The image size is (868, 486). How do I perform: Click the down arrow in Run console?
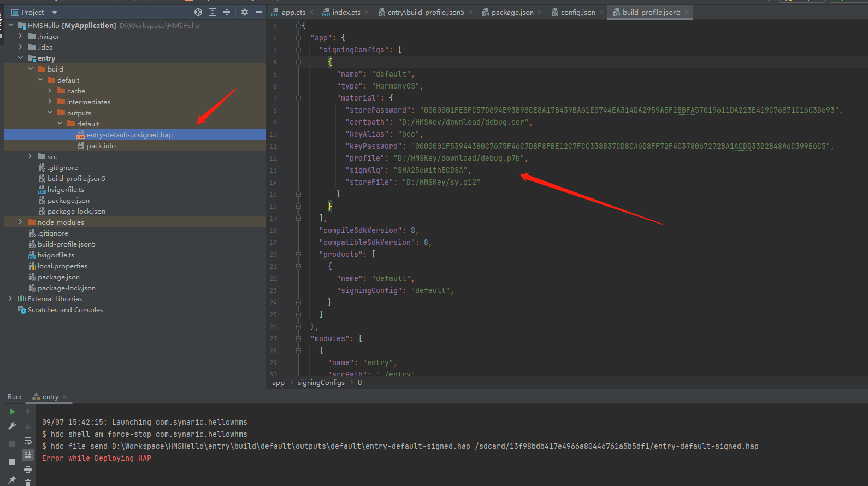pyautogui.click(x=28, y=426)
